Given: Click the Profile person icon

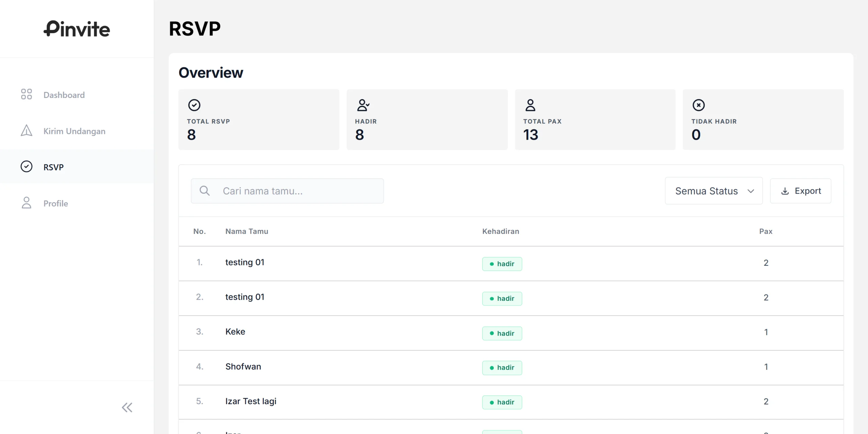Looking at the screenshot, I should [26, 203].
